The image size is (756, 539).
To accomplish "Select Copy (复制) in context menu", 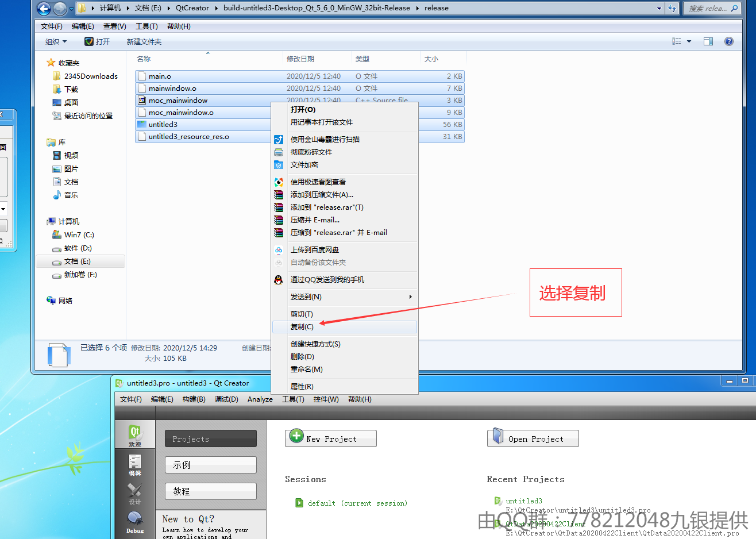I will click(x=345, y=327).
